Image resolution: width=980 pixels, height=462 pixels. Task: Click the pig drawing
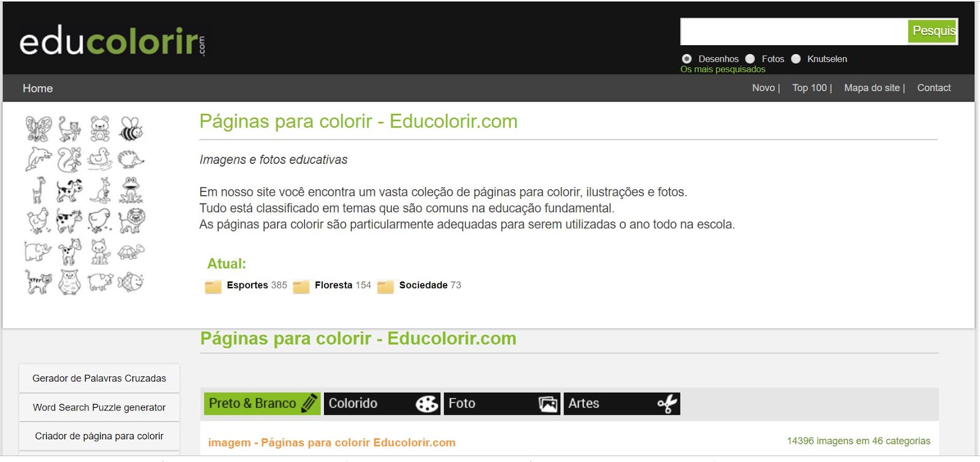click(100, 282)
